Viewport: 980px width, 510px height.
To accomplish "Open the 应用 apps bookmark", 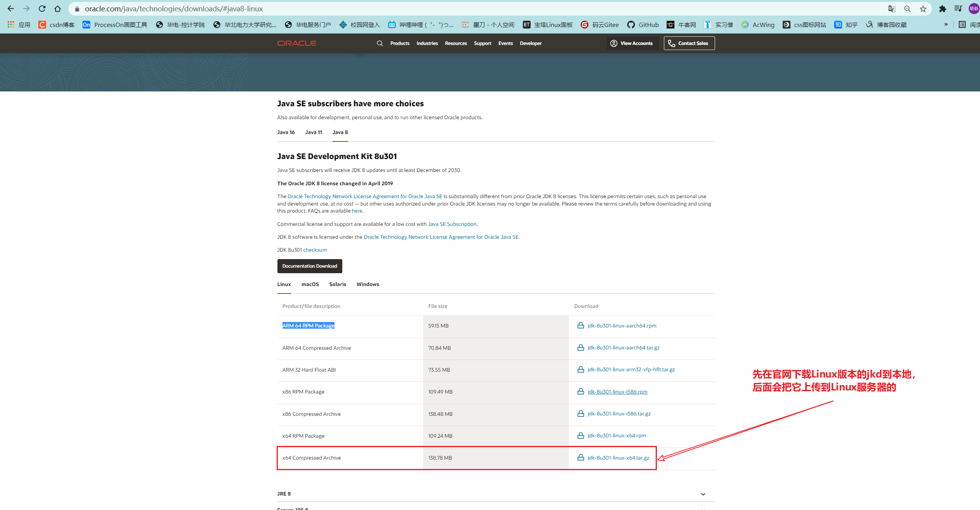I will [x=19, y=25].
